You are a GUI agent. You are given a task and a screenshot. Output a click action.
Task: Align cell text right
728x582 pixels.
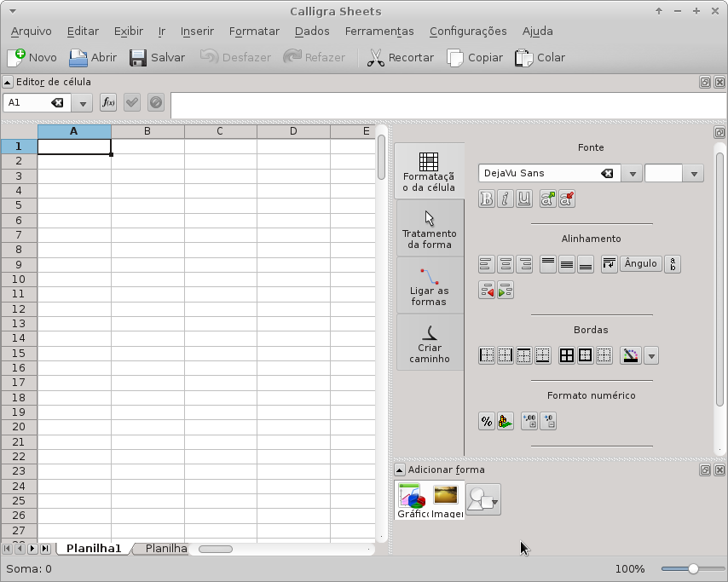tap(523, 264)
